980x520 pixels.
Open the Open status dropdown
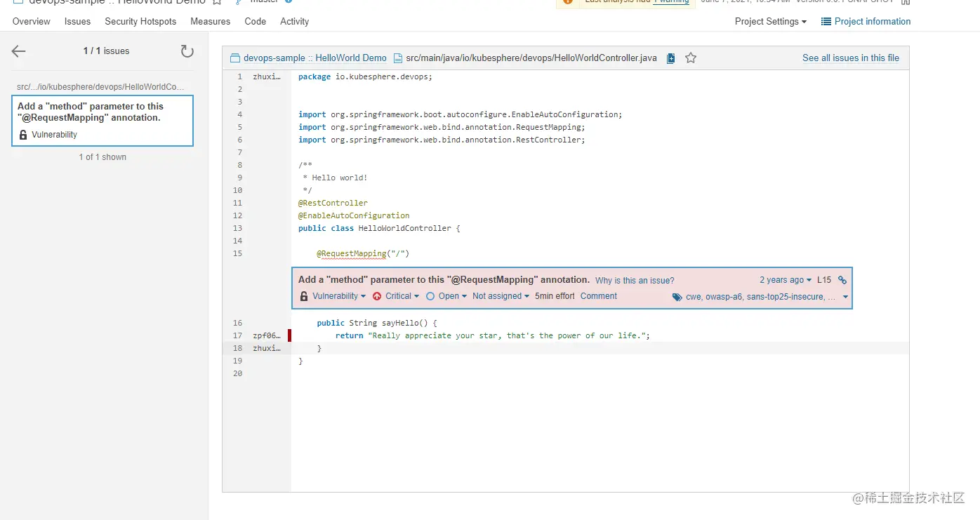point(453,296)
